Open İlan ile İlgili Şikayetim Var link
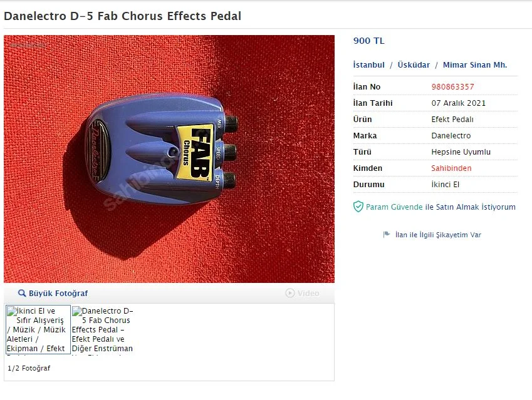Screen dimensions: 532x400 tap(438, 235)
